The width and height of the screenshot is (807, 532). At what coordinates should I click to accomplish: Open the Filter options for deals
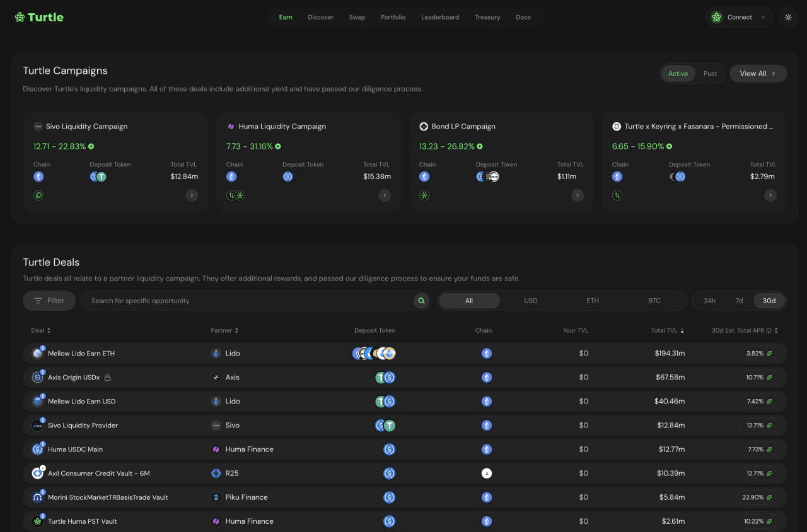49,301
